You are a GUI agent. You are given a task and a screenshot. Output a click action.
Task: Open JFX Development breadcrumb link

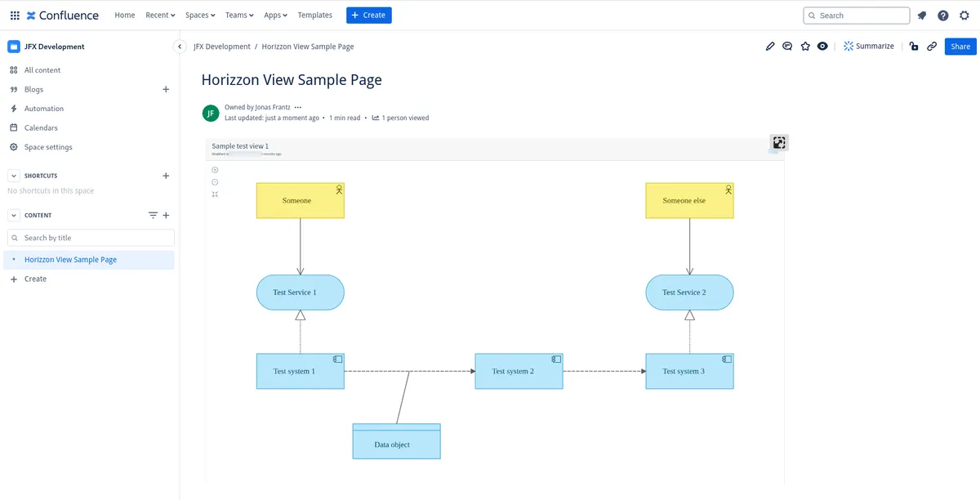[222, 47]
